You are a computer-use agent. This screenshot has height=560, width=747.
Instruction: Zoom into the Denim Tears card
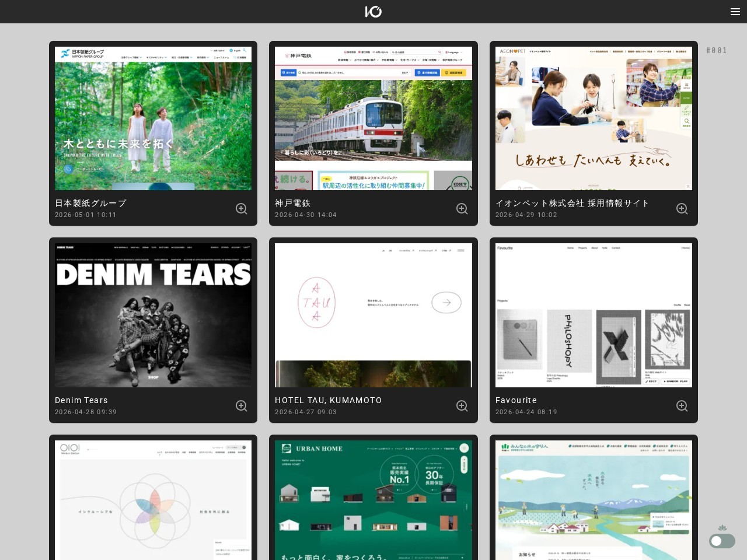[242, 406]
